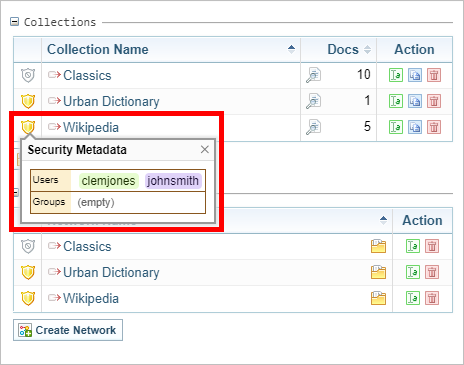Click the networks Action column header

(x=423, y=221)
